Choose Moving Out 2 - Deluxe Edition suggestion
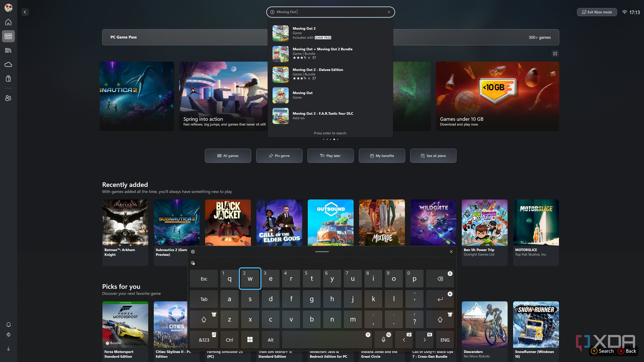The image size is (644, 362). [330, 74]
